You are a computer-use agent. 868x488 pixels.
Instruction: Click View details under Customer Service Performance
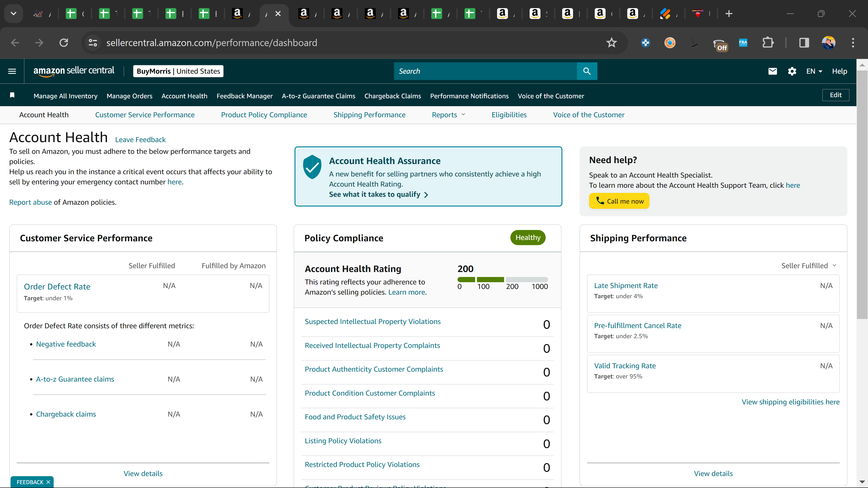143,473
